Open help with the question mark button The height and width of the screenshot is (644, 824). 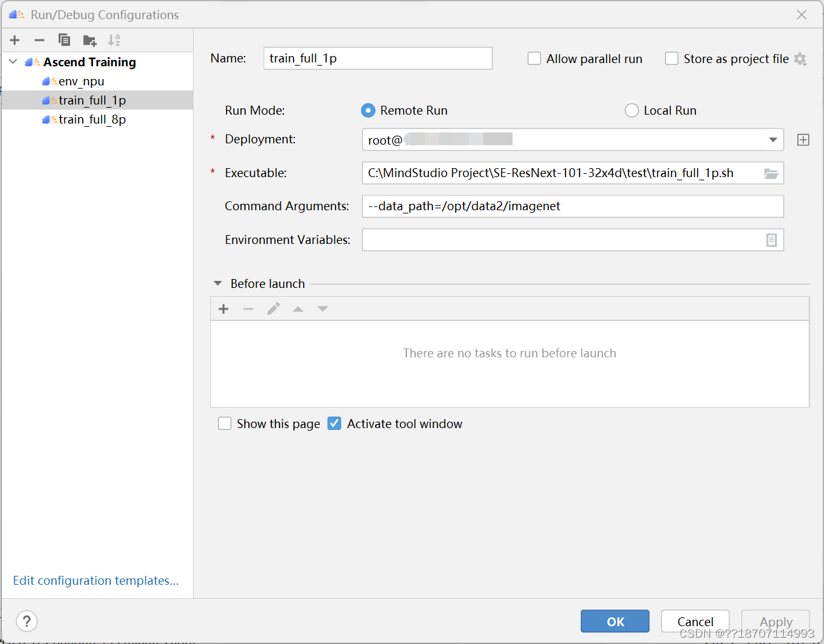(x=27, y=621)
